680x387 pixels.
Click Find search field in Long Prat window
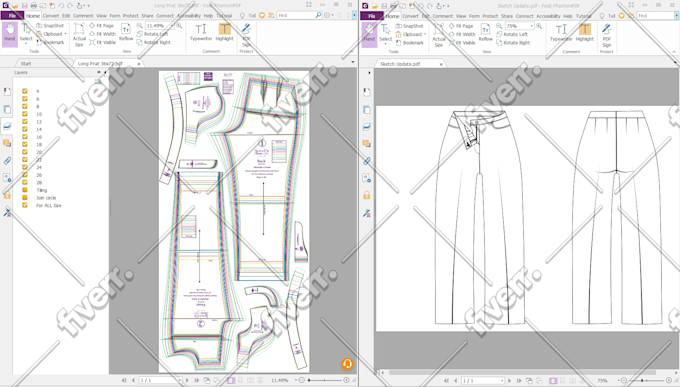coord(296,15)
